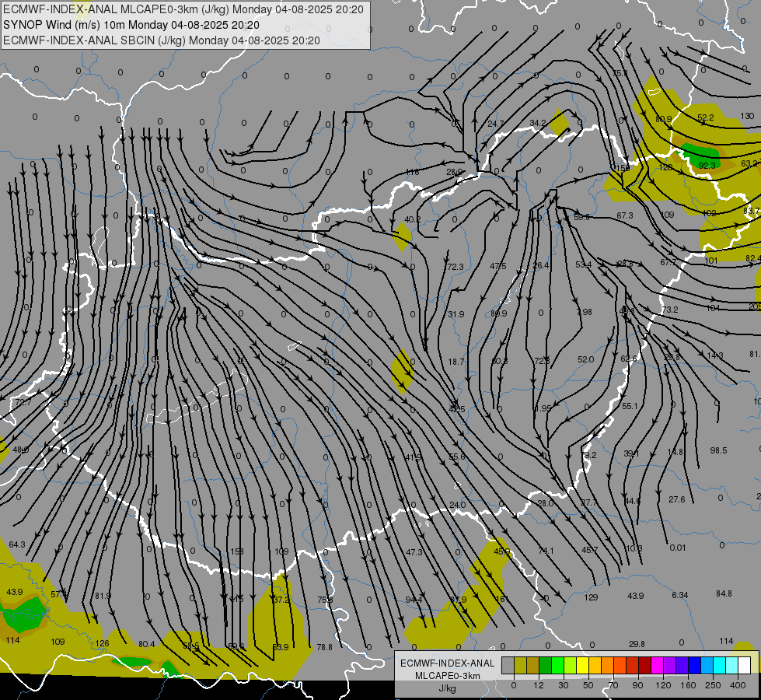The width and height of the screenshot is (761, 700).
Task: Click the map value 73.2
Action: tap(670, 310)
